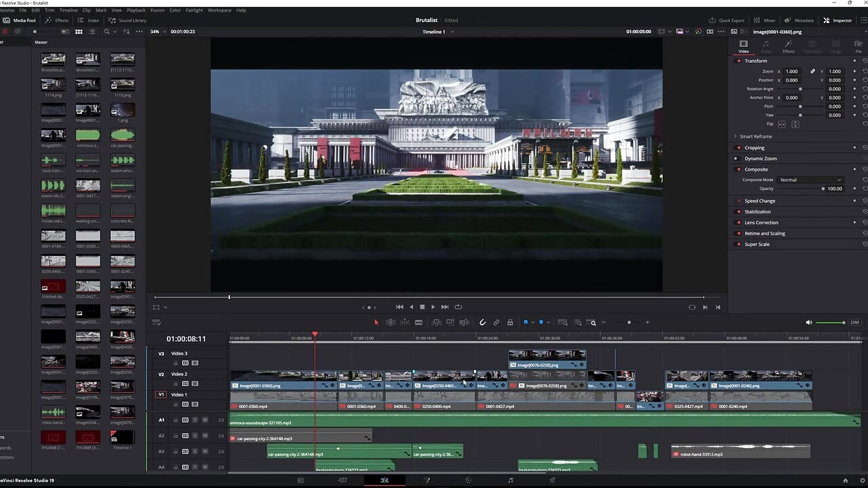Mute audio track A1
This screenshot has height=488, width=868.
click(205, 420)
